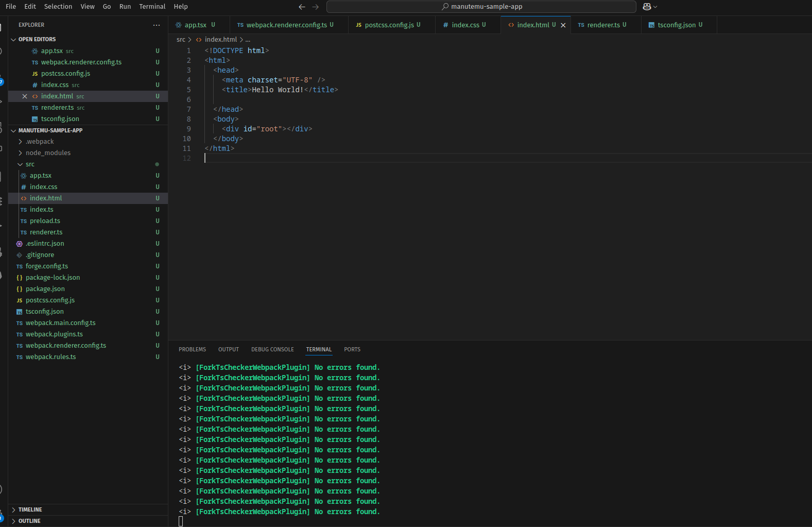
Task: Select the Terminal panel tab
Action: click(319, 349)
